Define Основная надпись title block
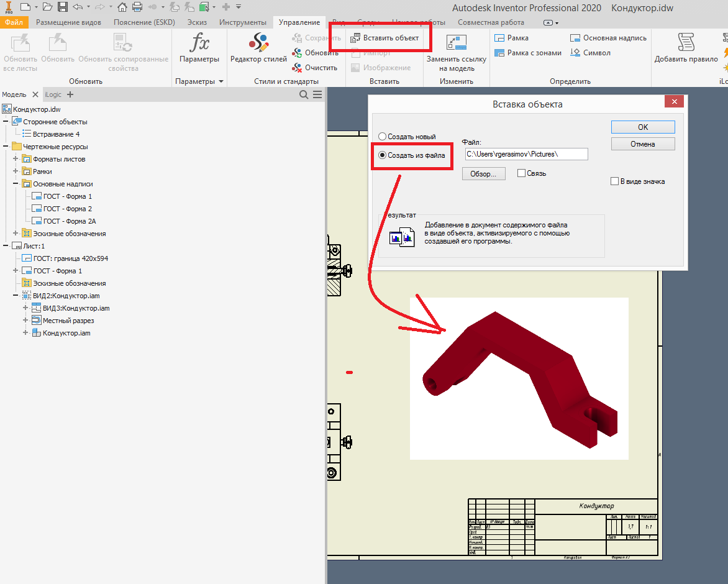 tap(608, 38)
